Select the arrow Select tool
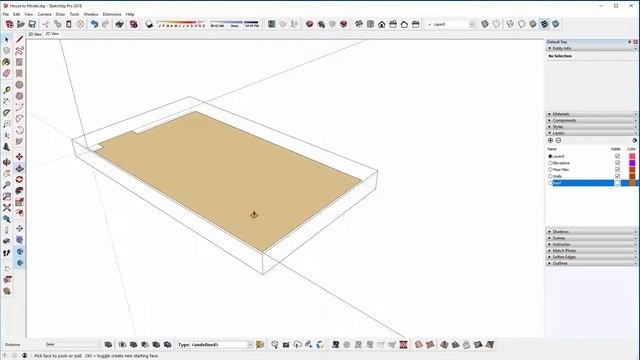The image size is (640, 360). [7, 40]
